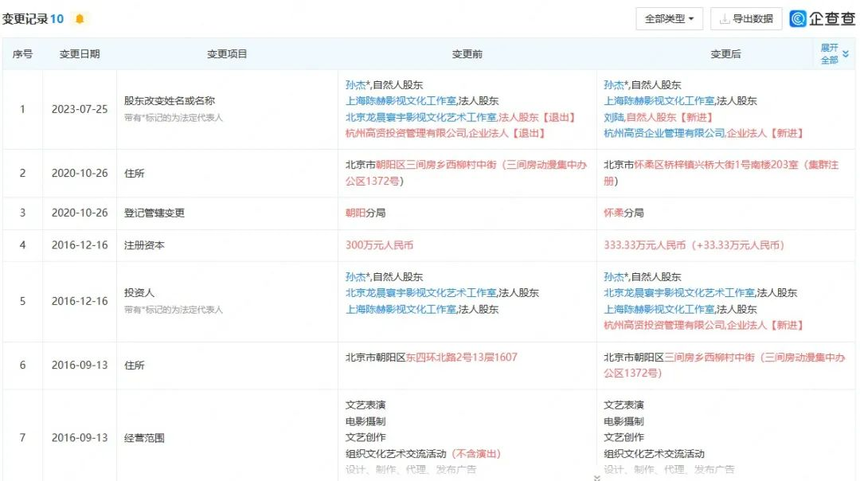
Task: Select 经营范围 item text in row 7
Action: pos(144,438)
